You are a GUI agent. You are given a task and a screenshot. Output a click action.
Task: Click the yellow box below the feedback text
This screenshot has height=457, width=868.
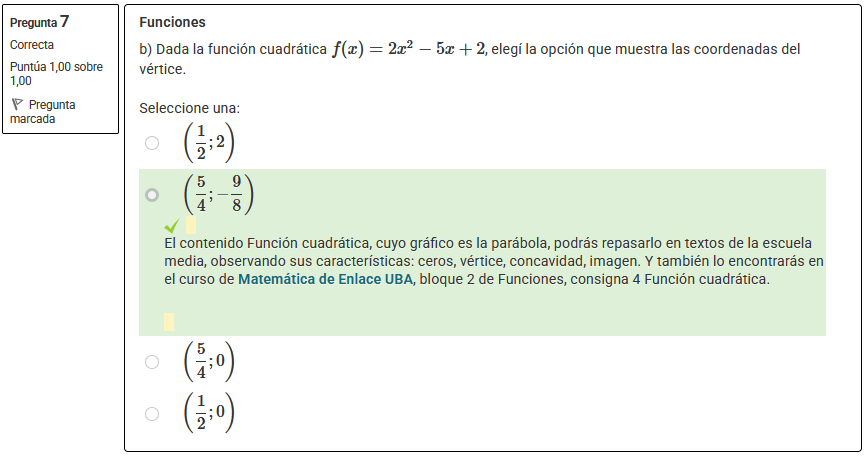pyautogui.click(x=169, y=322)
